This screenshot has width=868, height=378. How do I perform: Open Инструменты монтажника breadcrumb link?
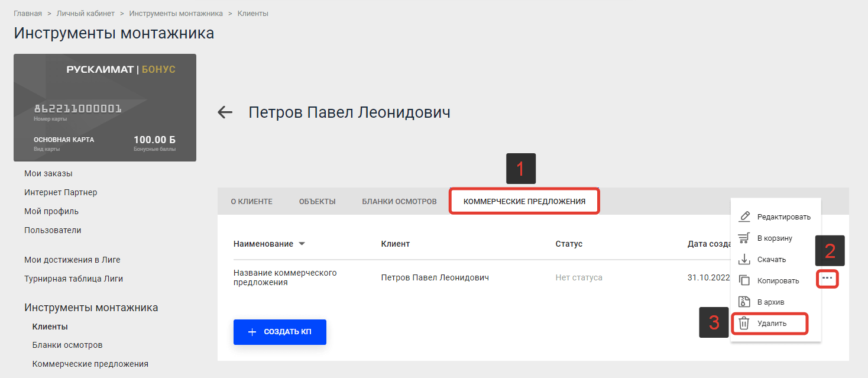pos(176,13)
